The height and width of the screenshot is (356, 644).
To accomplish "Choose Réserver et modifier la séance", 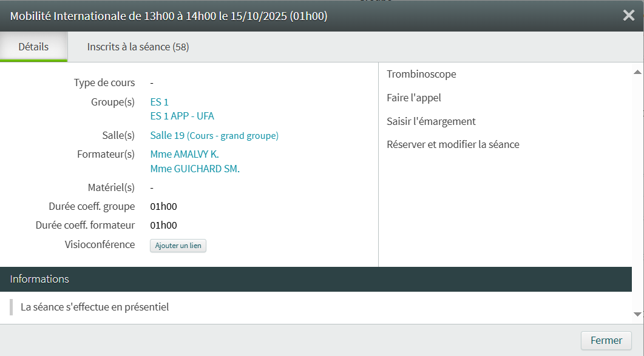I will pyautogui.click(x=453, y=144).
